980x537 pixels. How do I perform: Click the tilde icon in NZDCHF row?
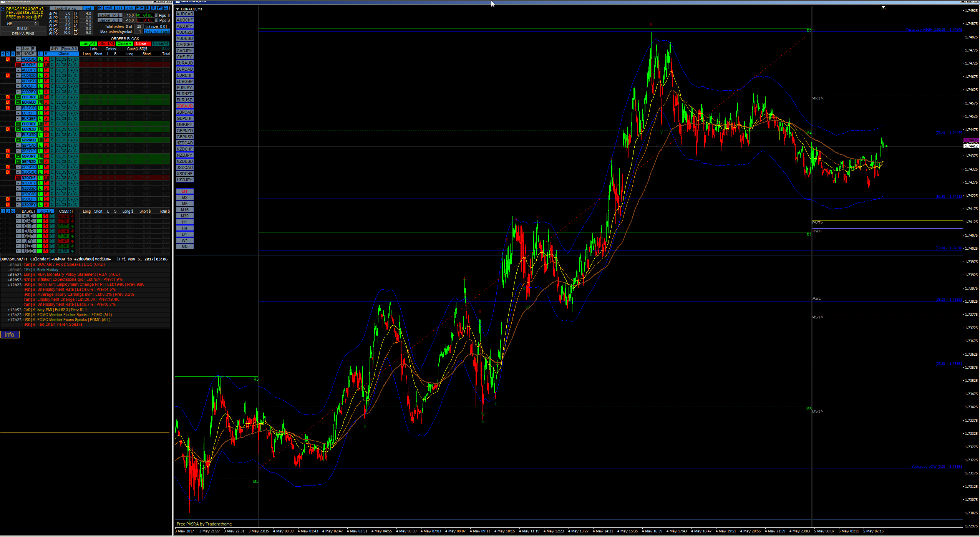point(18,177)
